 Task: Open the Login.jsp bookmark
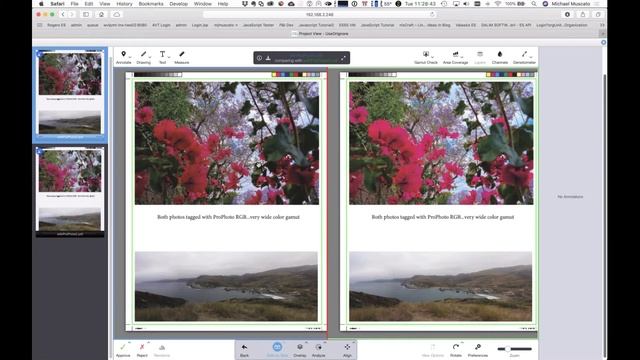pos(200,25)
